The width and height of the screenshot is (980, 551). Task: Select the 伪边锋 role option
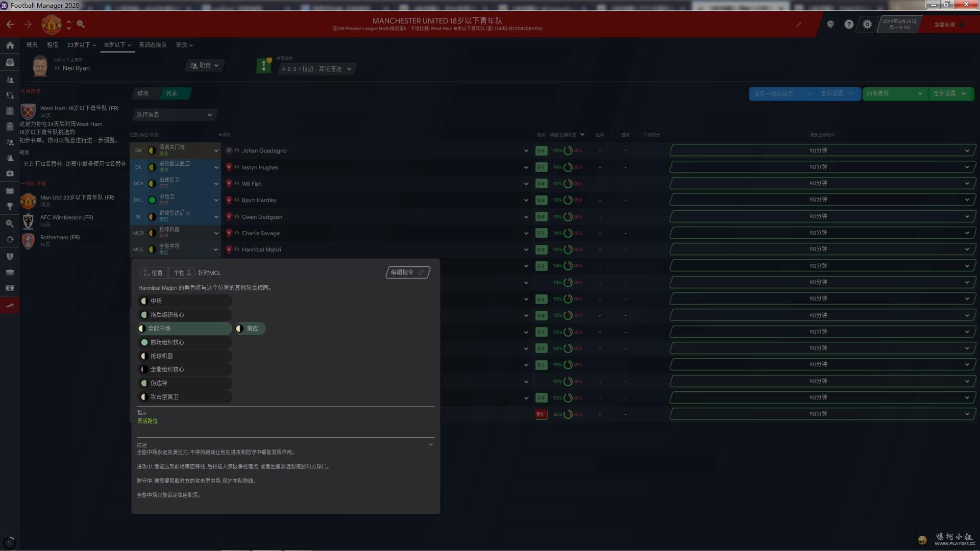185,383
